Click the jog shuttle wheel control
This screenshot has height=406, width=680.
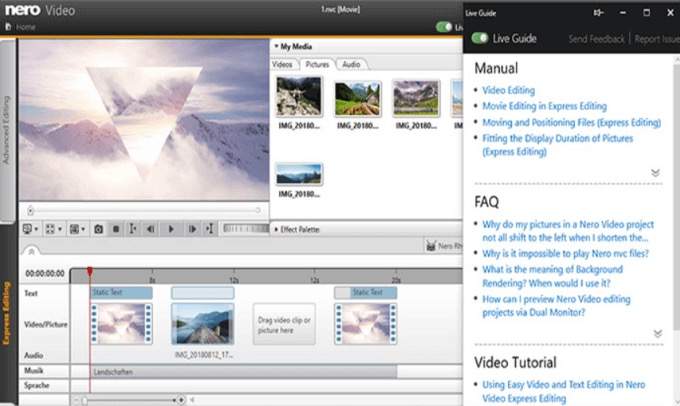246,228
